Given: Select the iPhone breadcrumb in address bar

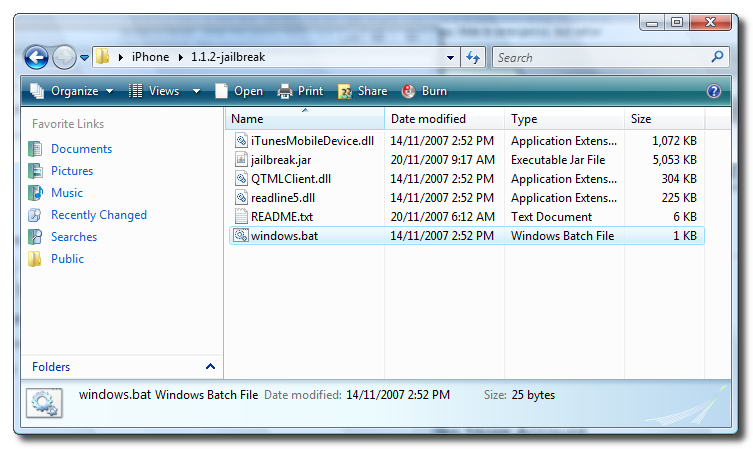Looking at the screenshot, I should (150, 58).
